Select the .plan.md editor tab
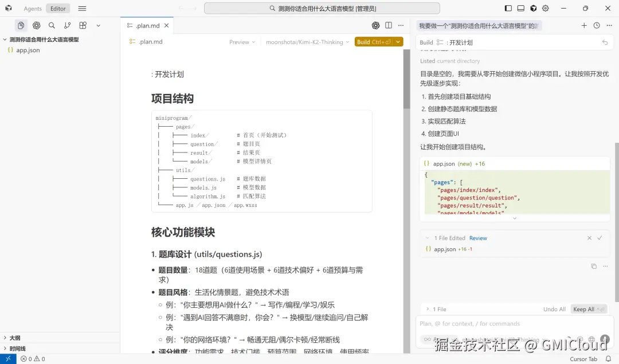This screenshot has width=619, height=364. point(147,26)
